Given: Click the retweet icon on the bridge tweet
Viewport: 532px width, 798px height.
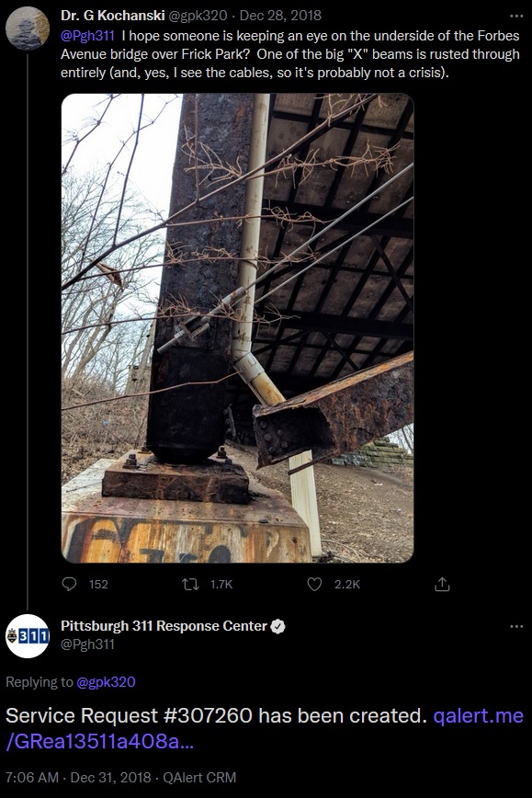Looking at the screenshot, I should coord(191,585).
